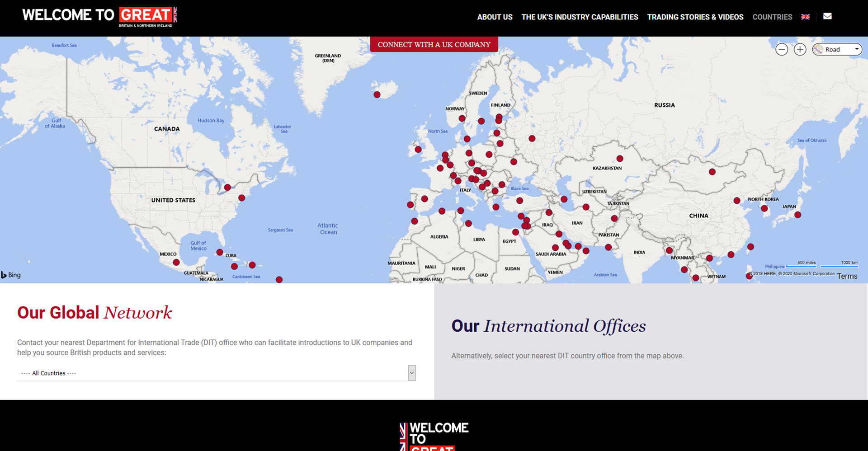Open the envelope contact icon in header
868x451 pixels.
point(827,16)
